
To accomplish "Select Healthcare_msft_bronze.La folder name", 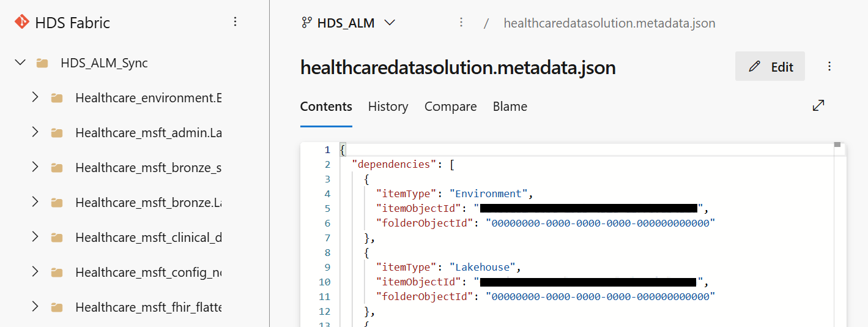I will 149,202.
